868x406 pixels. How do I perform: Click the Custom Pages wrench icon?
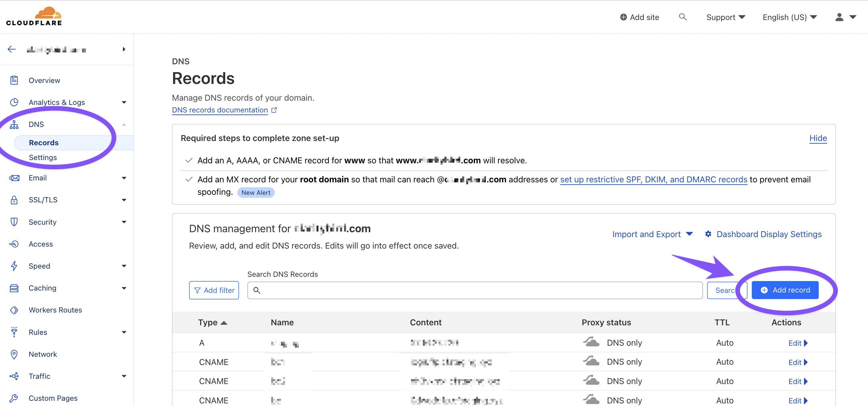coord(14,398)
